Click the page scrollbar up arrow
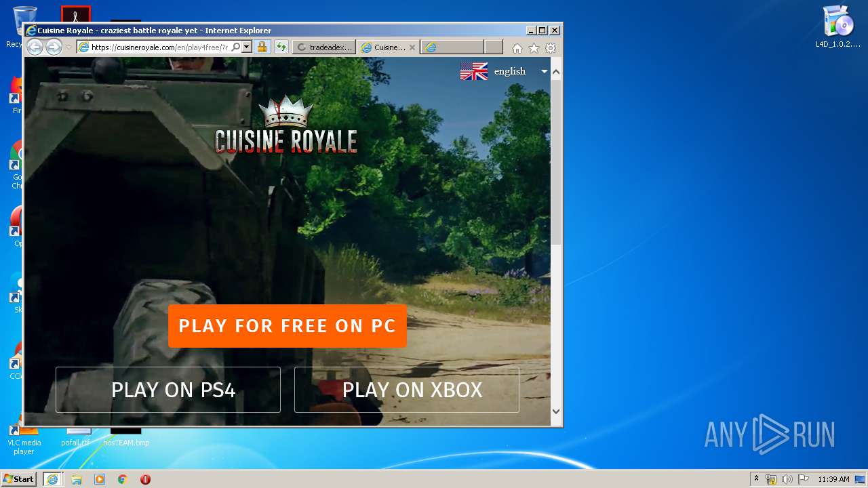Image resolution: width=868 pixels, height=488 pixels. tap(556, 72)
